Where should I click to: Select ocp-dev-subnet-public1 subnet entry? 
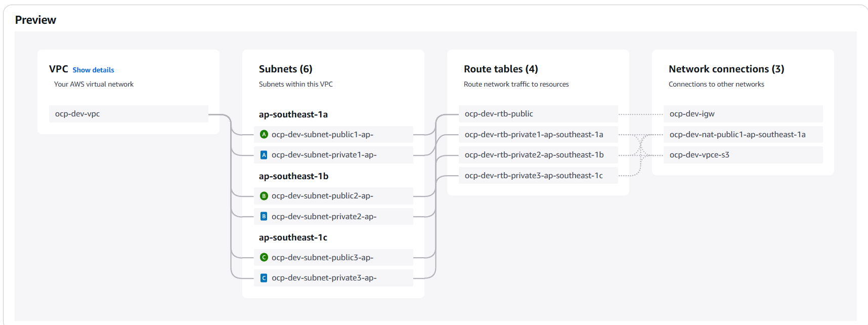[334, 135]
